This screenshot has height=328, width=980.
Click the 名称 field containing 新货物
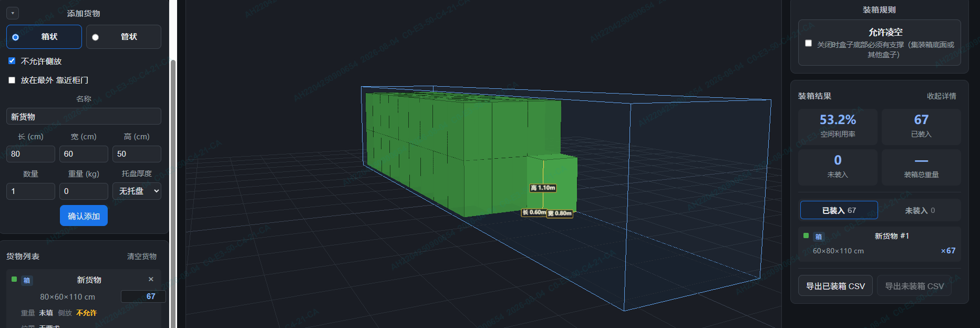(84, 116)
